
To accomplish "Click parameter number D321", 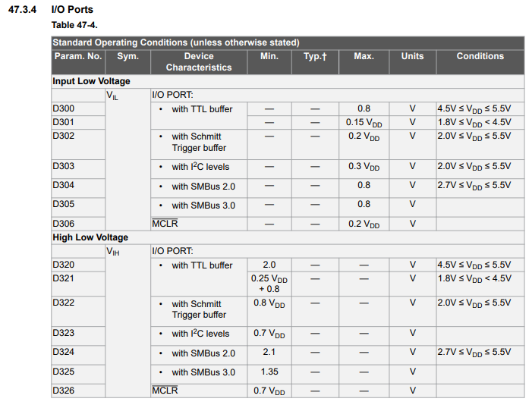I will tap(64, 278).
